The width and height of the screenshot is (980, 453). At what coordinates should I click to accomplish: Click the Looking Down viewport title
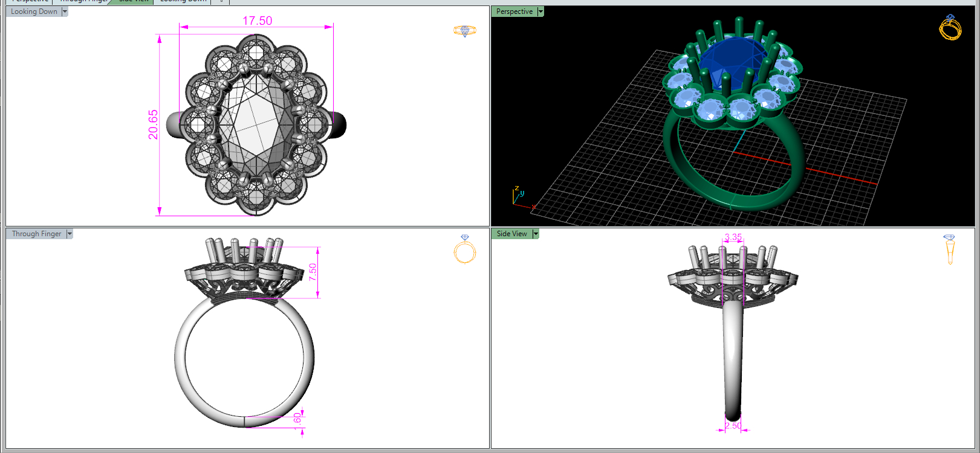click(34, 11)
